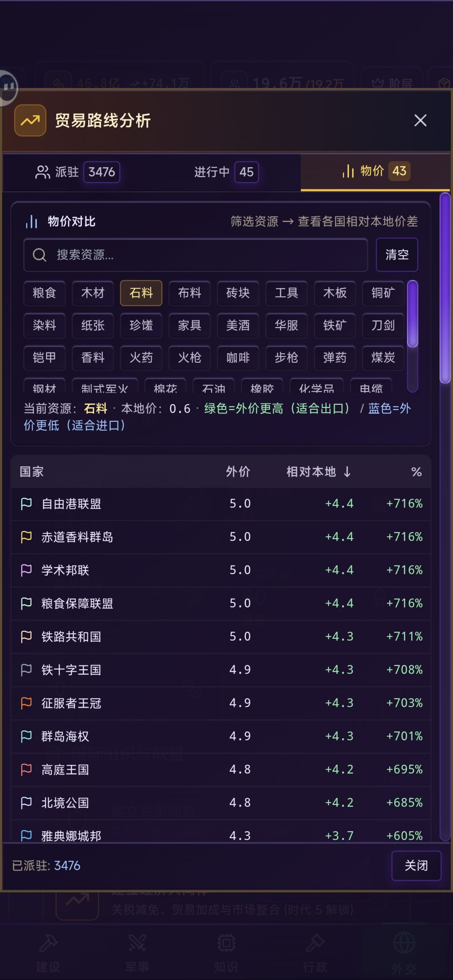Filter by 木板 resource
This screenshot has height=980, width=453.
(335, 293)
